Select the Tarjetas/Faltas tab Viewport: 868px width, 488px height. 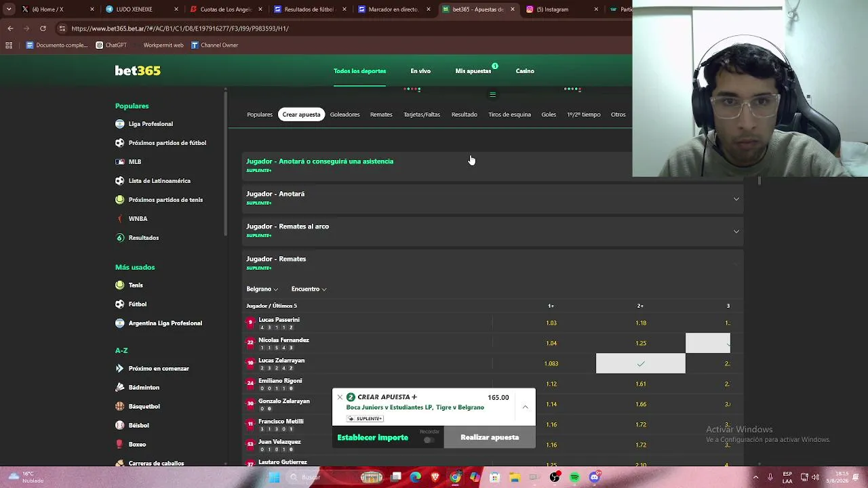coord(422,115)
